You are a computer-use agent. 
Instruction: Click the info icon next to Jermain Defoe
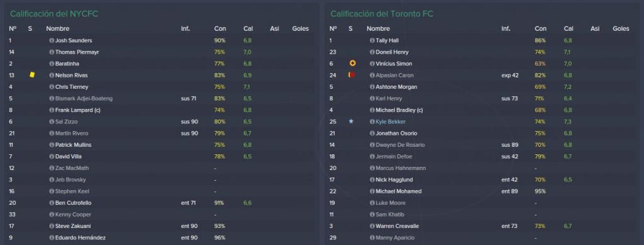[372, 157]
